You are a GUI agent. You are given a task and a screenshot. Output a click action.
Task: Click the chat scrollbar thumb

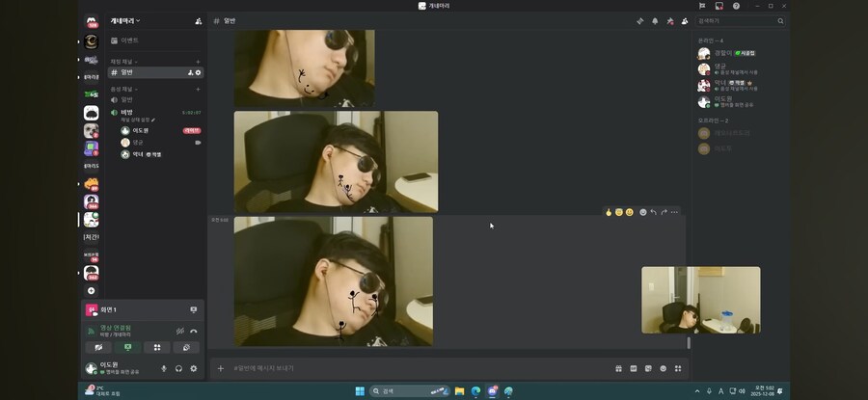coord(689,343)
